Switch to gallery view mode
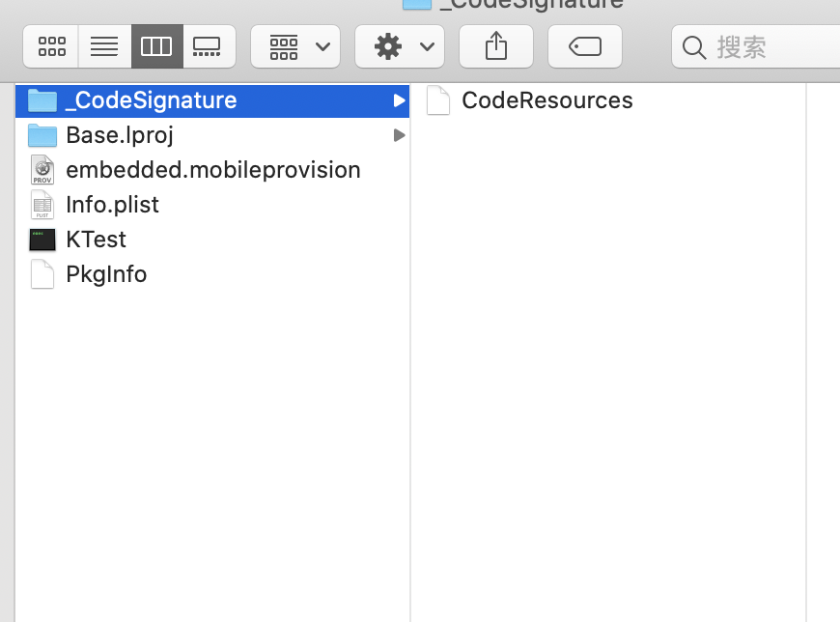Image resolution: width=840 pixels, height=622 pixels. tap(208, 46)
